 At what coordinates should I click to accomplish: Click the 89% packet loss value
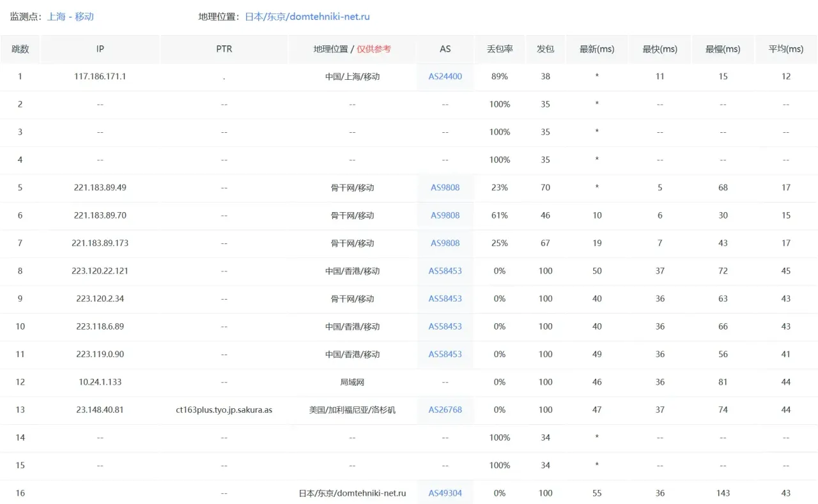click(500, 77)
